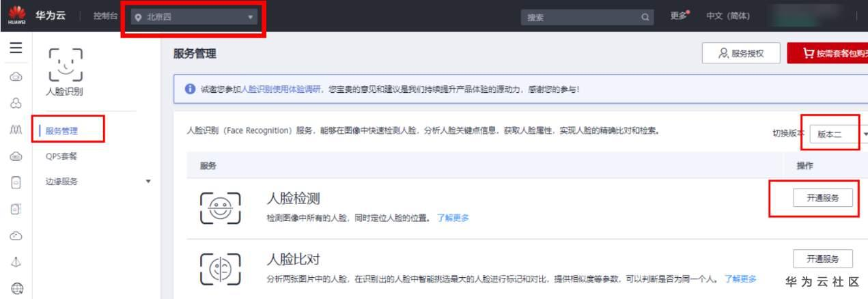Click the magnifier icon in search box
This screenshot has height=299, width=868.
pyautogui.click(x=645, y=16)
